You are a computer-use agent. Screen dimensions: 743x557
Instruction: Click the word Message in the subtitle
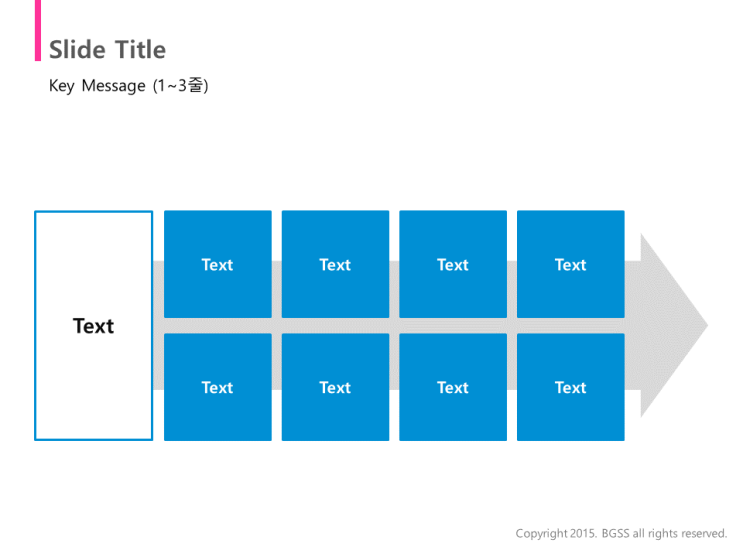tap(114, 86)
